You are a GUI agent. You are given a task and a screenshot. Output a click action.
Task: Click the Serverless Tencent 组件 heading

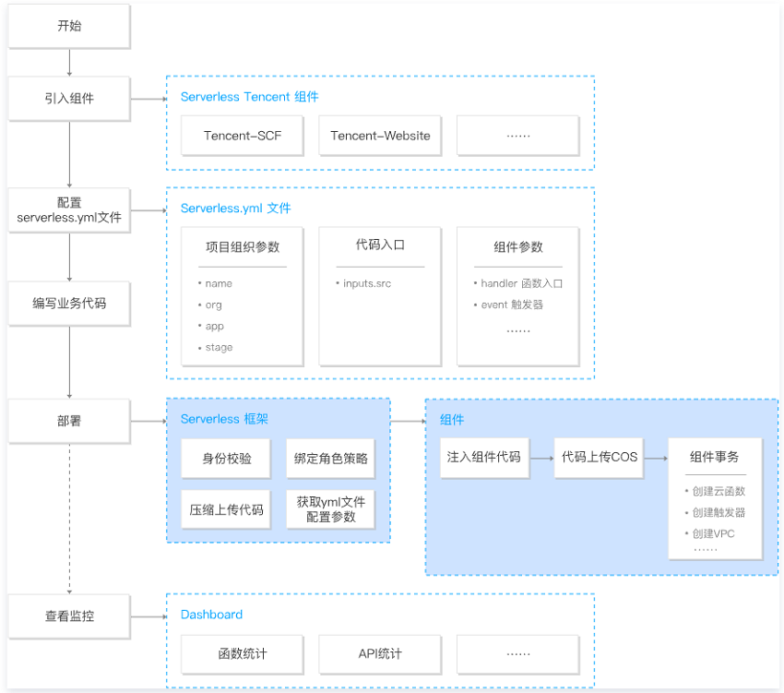pyautogui.click(x=249, y=97)
